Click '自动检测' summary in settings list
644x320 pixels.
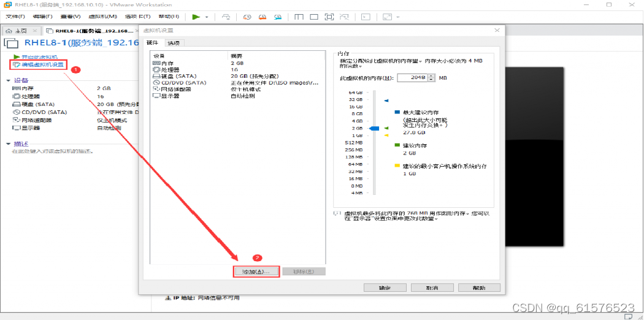[x=242, y=96]
